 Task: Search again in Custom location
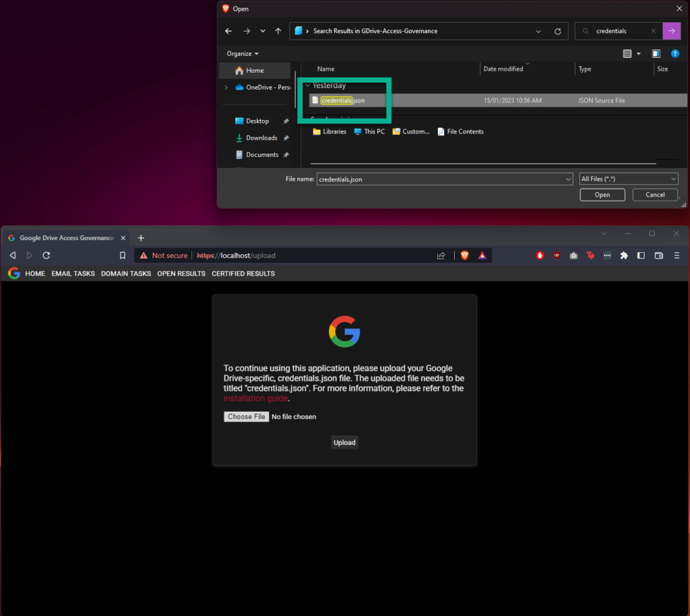(411, 131)
